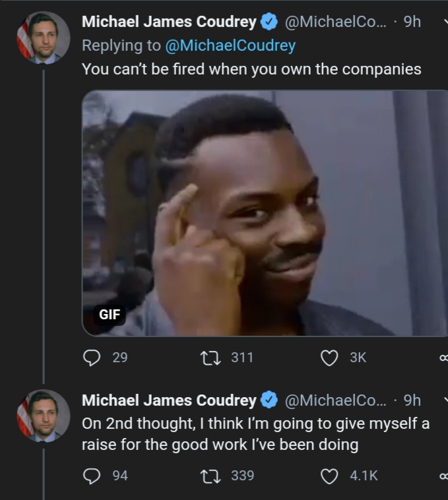
Task: Open the second tweet's more options chevron
Action: [445, 400]
